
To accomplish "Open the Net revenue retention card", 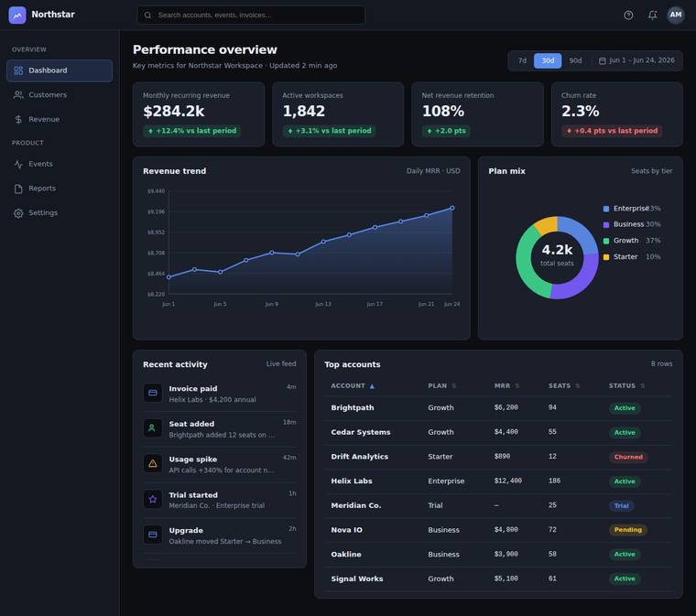I will tap(477, 114).
